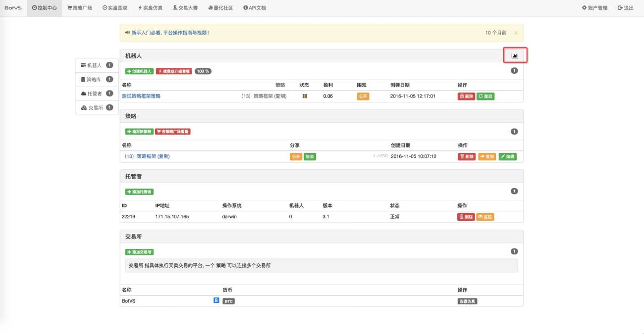
Task: Click 添加交易所 button
Action: click(x=139, y=252)
